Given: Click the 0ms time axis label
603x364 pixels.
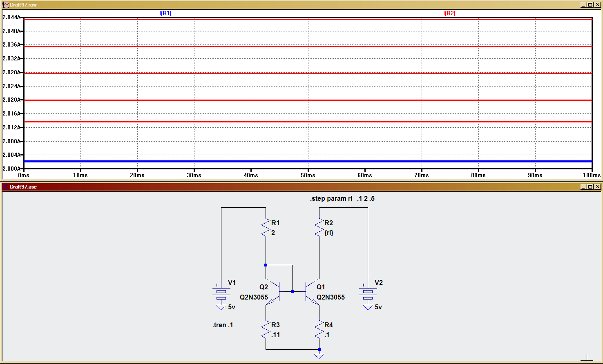Looking at the screenshot, I should 24,175.
